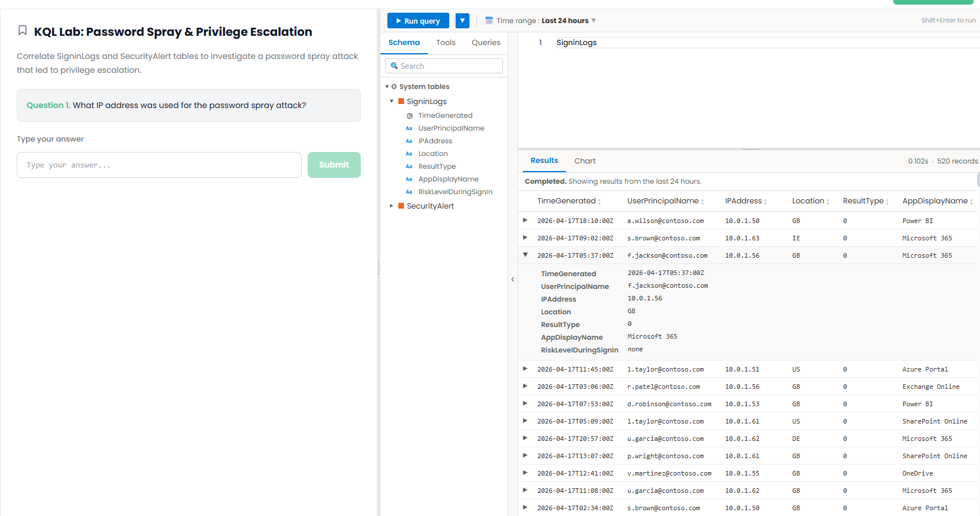Sort by the AppDisplayName column header

click(x=937, y=201)
